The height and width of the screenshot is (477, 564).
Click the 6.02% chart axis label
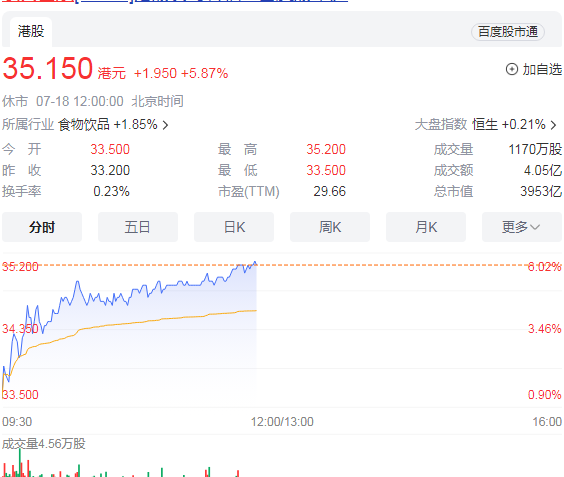[545, 267]
